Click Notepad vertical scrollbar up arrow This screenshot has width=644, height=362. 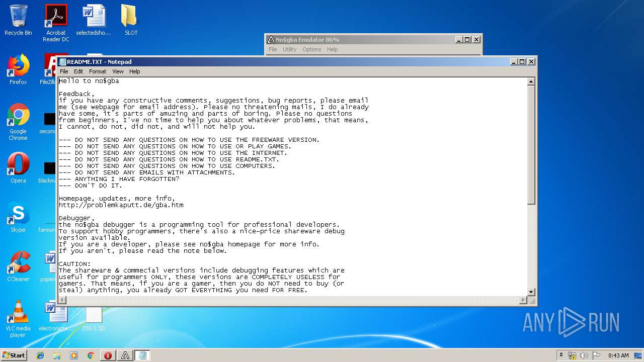pos(531,81)
